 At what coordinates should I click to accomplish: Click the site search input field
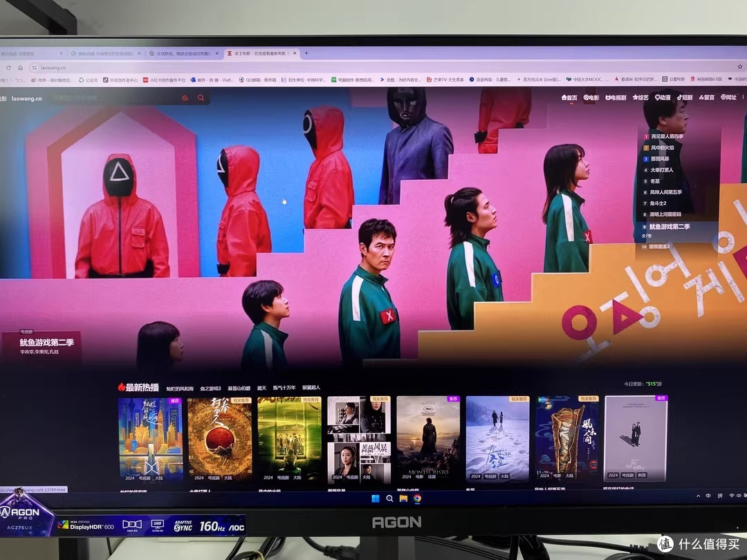[x=114, y=97]
